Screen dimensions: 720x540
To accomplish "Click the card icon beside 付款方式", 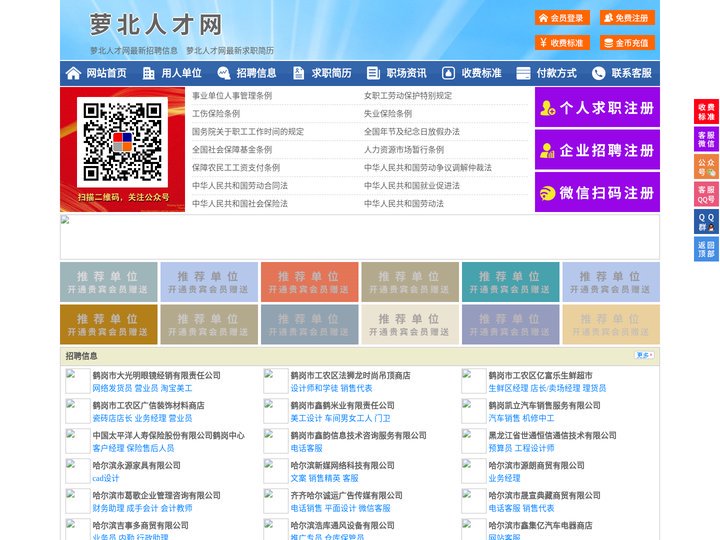I will (523, 73).
